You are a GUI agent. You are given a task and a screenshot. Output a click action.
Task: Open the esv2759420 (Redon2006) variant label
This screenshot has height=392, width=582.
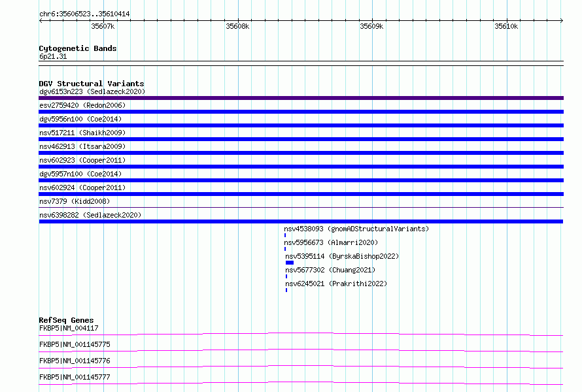click(82, 105)
